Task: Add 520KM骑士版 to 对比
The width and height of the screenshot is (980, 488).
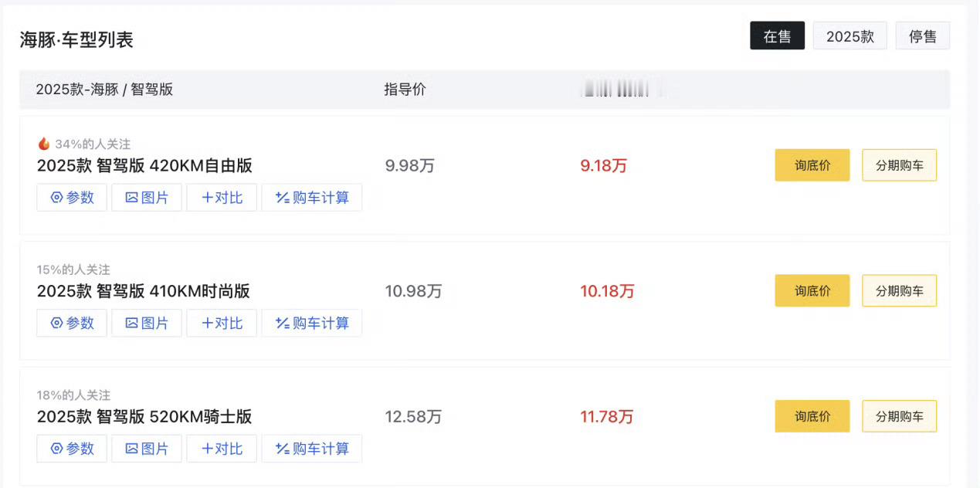Action: (222, 449)
